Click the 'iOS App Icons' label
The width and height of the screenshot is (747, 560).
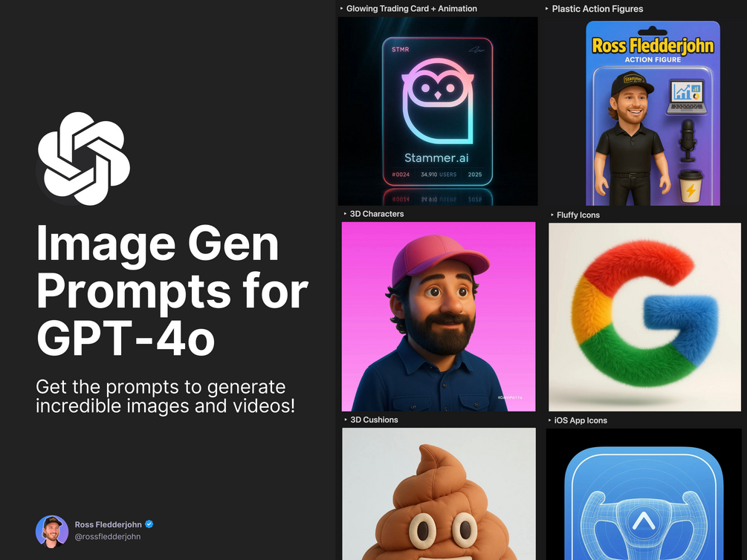[581, 420]
